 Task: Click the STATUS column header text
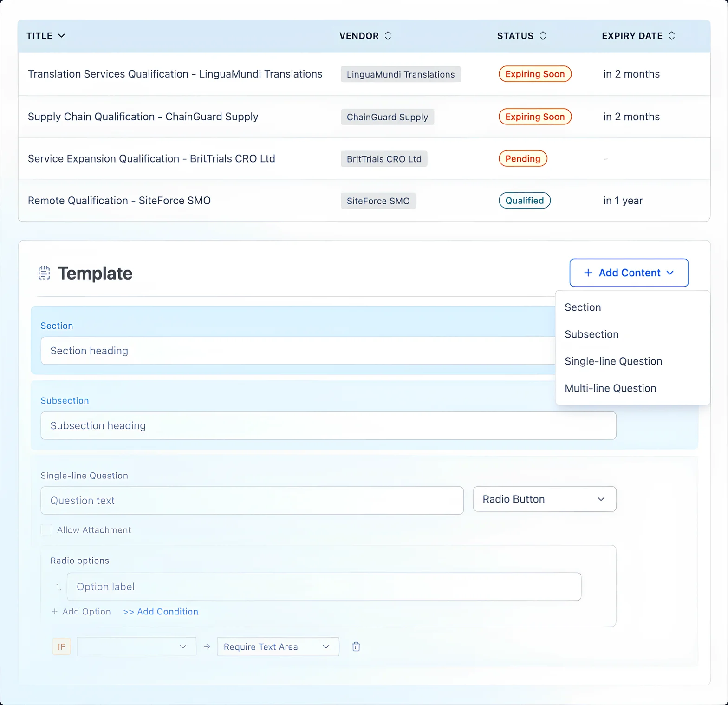click(x=515, y=36)
